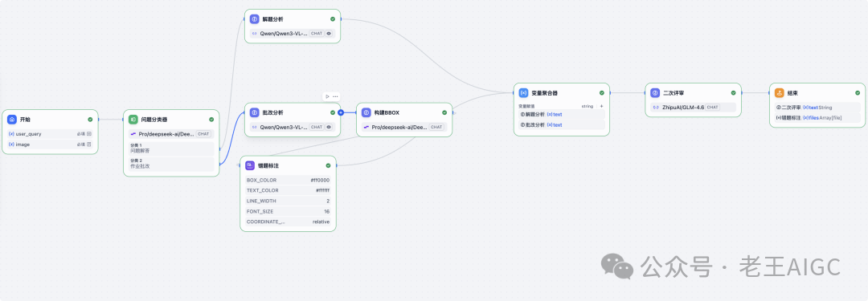Click the FONT_SIZE 16 parameter row
The width and height of the screenshot is (868, 301).
288,211
